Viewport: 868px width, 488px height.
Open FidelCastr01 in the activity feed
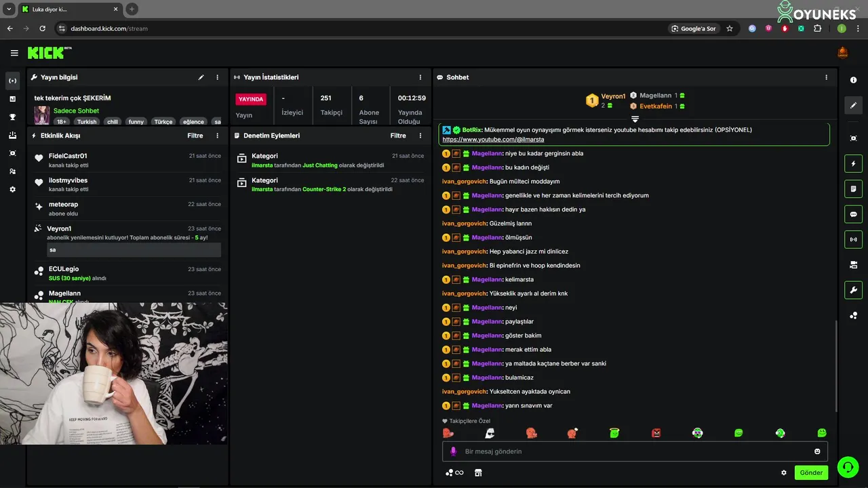pos(68,156)
